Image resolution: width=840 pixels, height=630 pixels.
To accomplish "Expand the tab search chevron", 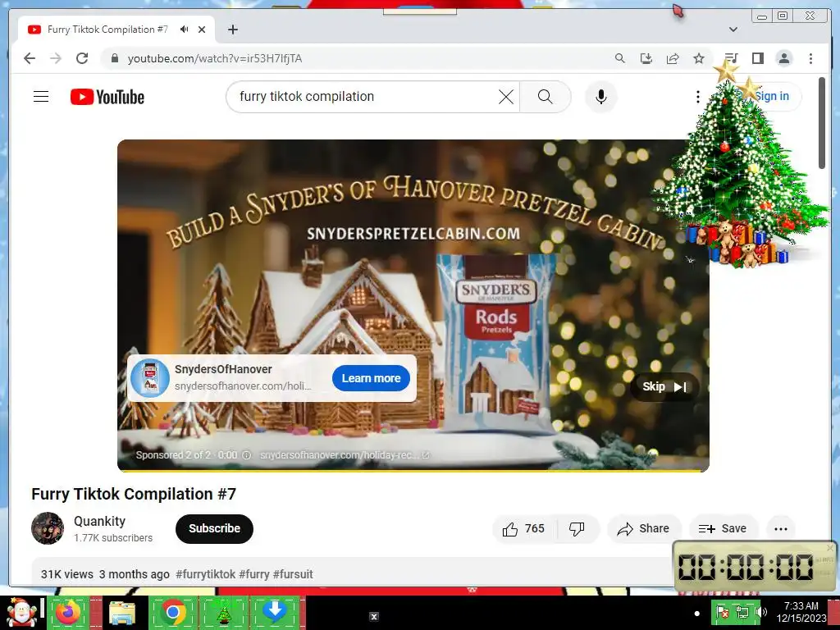I will (733, 30).
